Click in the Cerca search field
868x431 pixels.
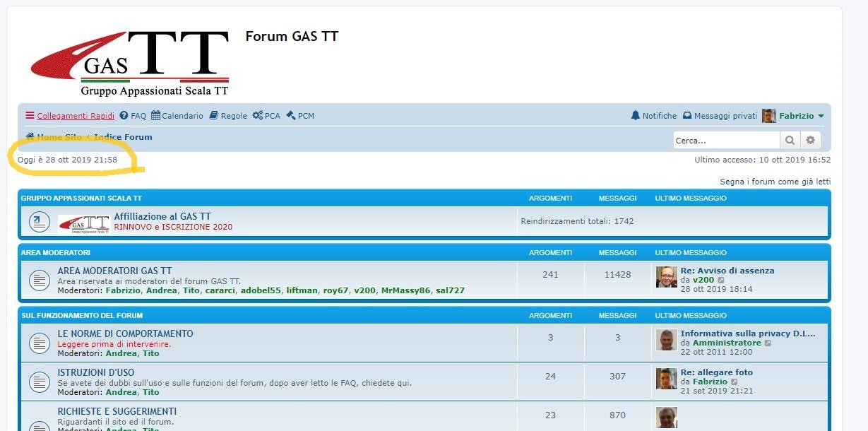[726, 141]
